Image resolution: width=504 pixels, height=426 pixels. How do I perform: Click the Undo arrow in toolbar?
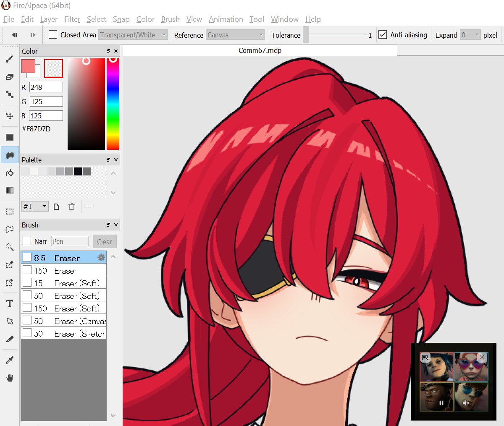tap(14, 35)
